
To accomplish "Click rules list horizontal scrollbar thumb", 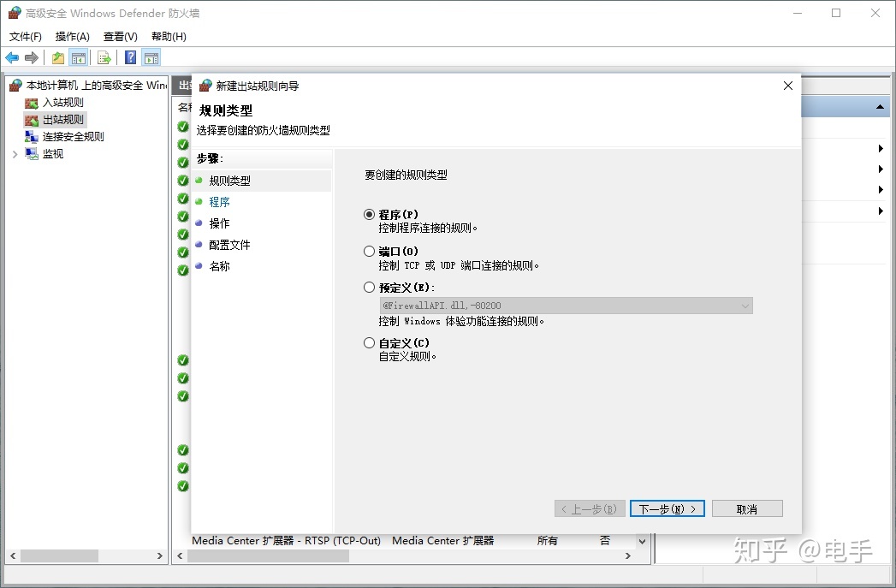I will (x=267, y=556).
